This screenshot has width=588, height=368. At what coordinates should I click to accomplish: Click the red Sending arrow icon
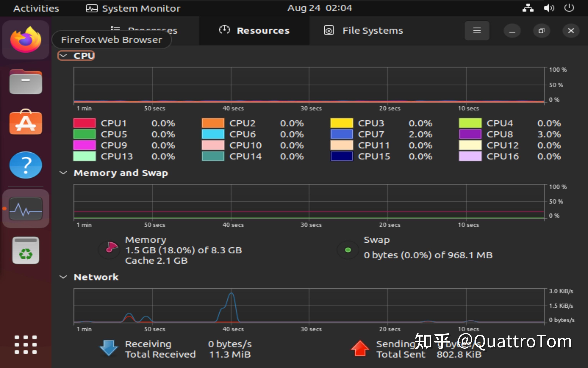click(360, 348)
